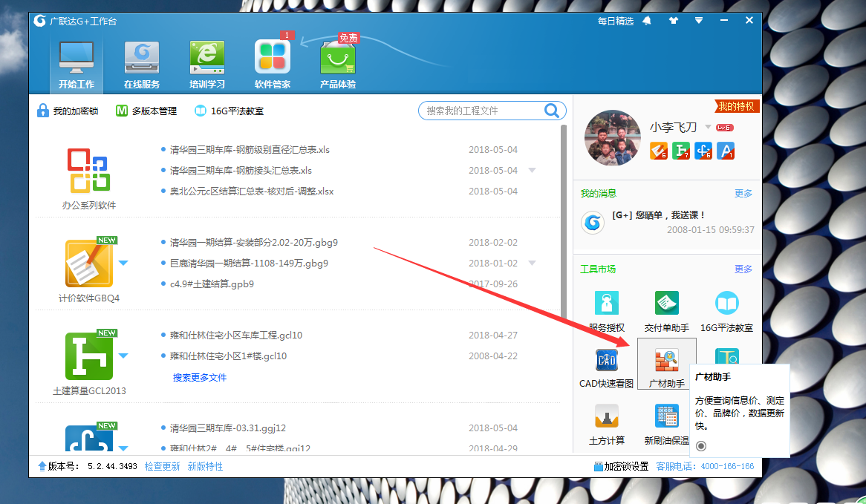Click the user avatar photo
Screen dimensions: 866x504
pos(613,138)
